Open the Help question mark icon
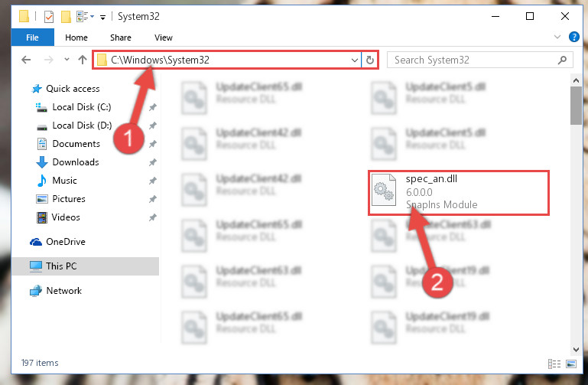Image resolution: width=588 pixels, height=385 pixels. pos(573,37)
